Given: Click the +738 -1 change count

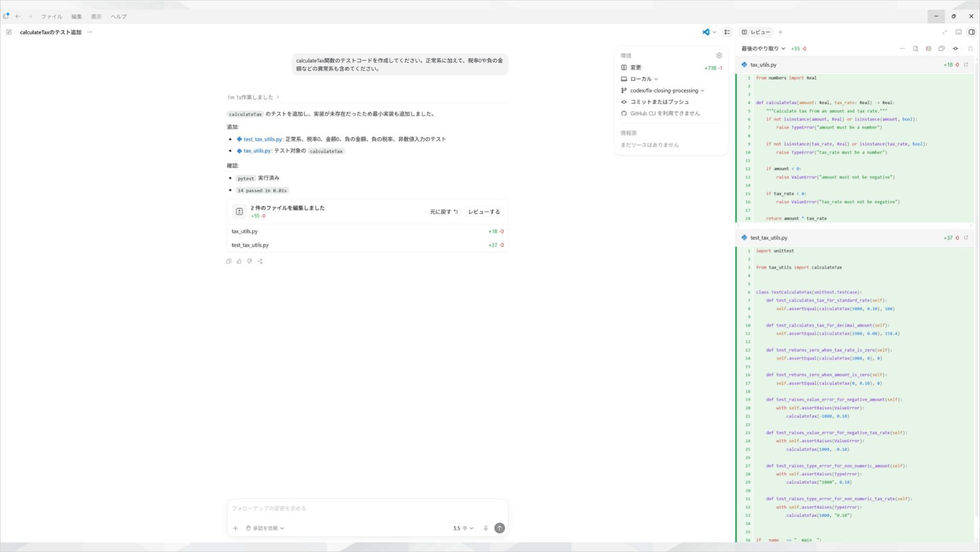Looking at the screenshot, I should coord(713,68).
